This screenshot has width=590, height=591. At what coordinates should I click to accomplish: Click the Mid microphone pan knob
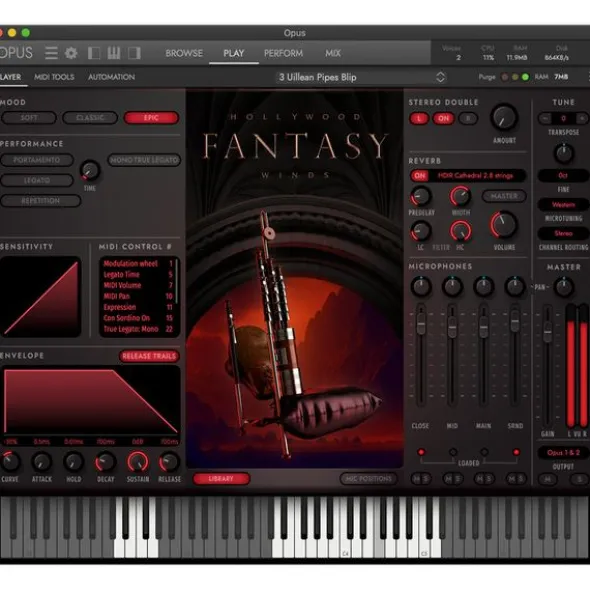click(x=452, y=286)
